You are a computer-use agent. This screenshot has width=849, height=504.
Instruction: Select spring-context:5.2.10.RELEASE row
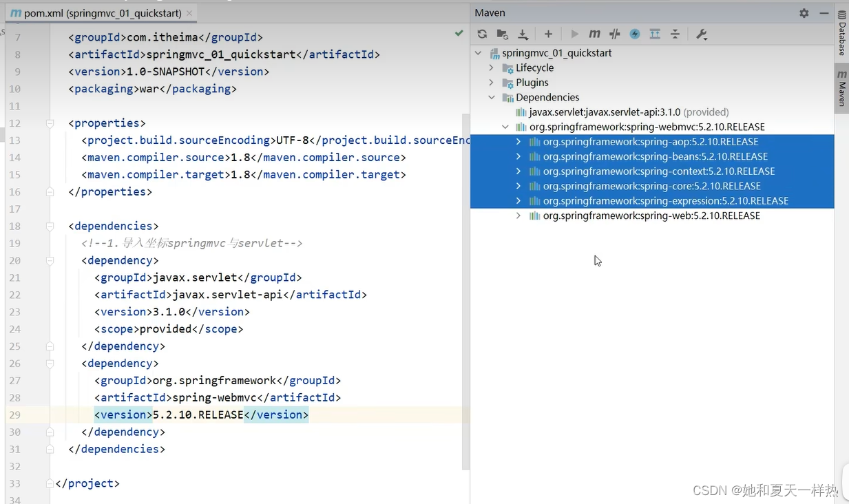pyautogui.click(x=652, y=171)
